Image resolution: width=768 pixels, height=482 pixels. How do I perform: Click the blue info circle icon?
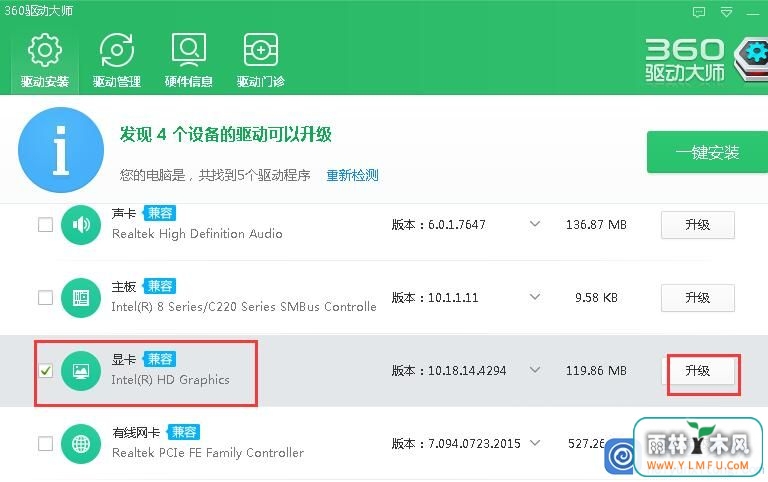pos(61,150)
